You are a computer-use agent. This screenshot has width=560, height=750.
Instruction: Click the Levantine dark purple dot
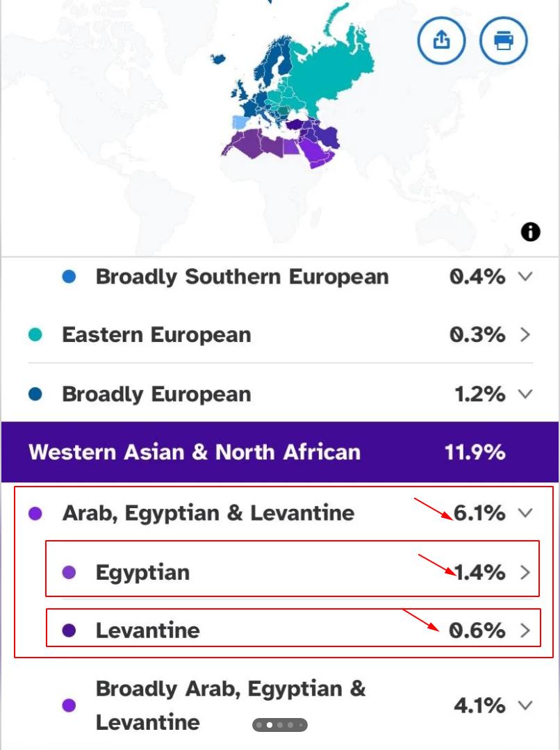coord(69,630)
